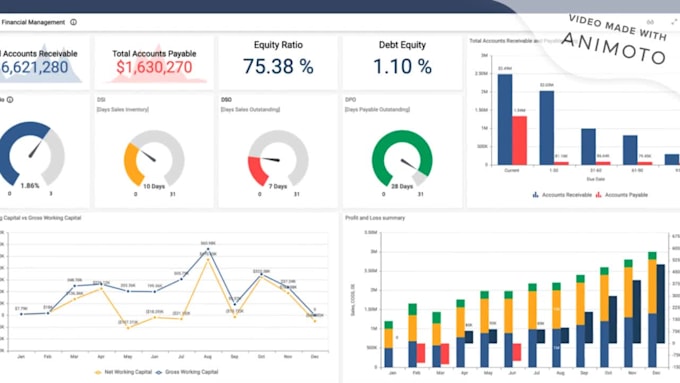680x383 pixels.
Task: Click the Accounts Payable red legend icon
Action: 598,195
